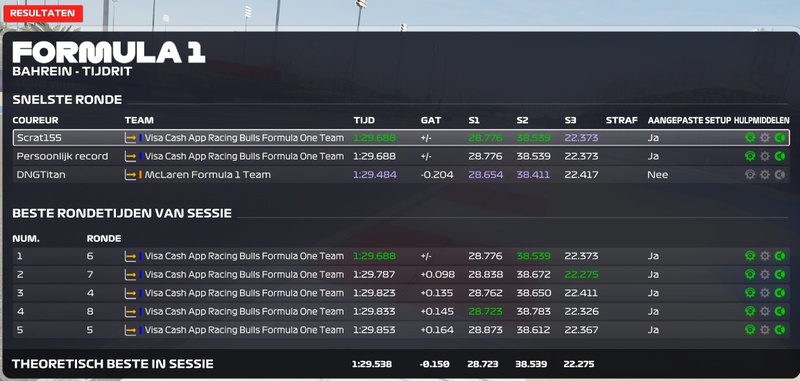Click the theoretical best gap -0.150

tap(434, 364)
